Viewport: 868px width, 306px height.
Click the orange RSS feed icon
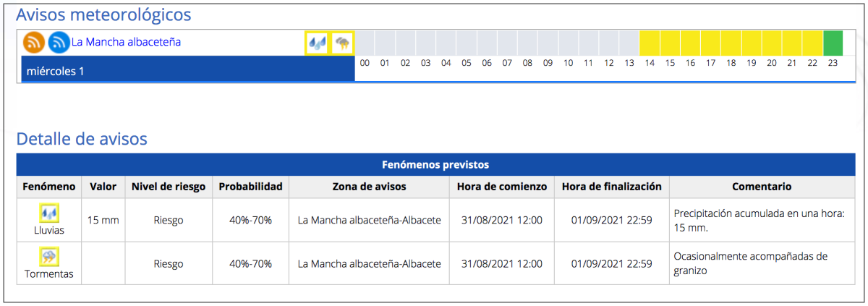[33, 43]
